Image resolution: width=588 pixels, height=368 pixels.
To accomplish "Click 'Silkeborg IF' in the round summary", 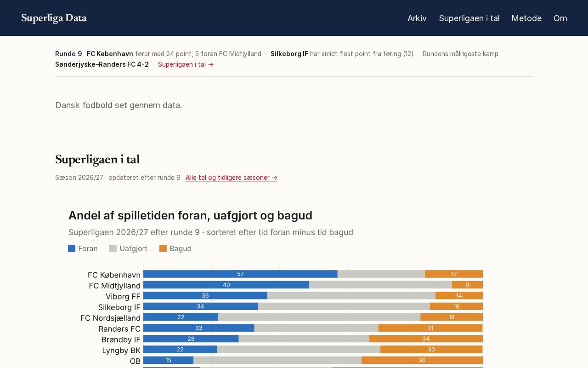I will [x=289, y=54].
